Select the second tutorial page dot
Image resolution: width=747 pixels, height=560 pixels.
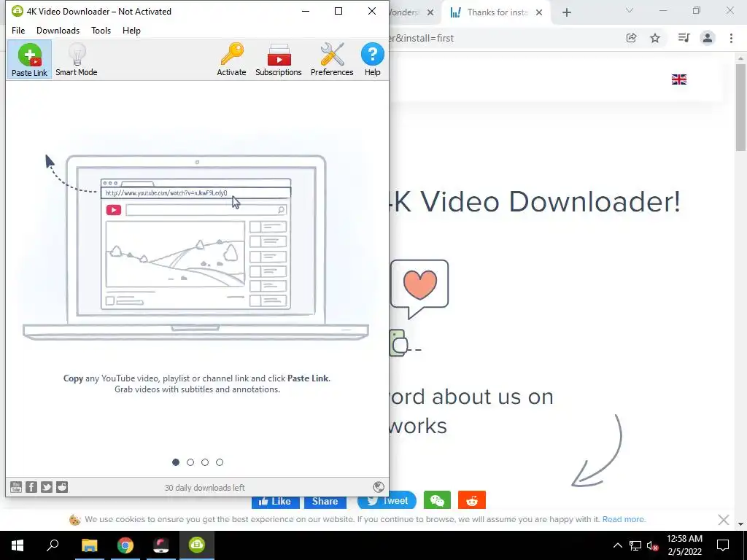190,462
